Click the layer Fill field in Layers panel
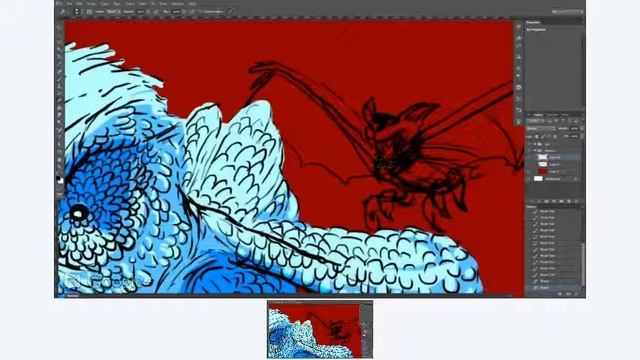Viewport: 640px width, 360px height. click(x=574, y=136)
